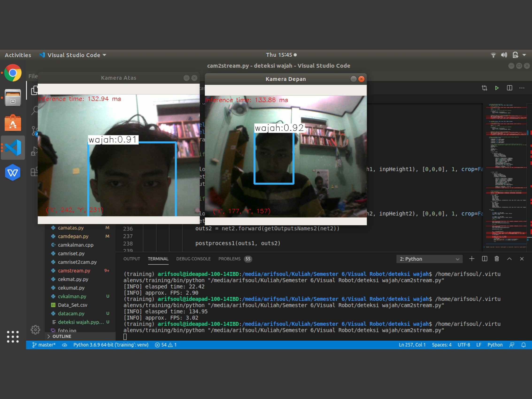Image resolution: width=532 pixels, height=399 pixels.
Task: Expand the OUTLINE section
Action: [62, 336]
